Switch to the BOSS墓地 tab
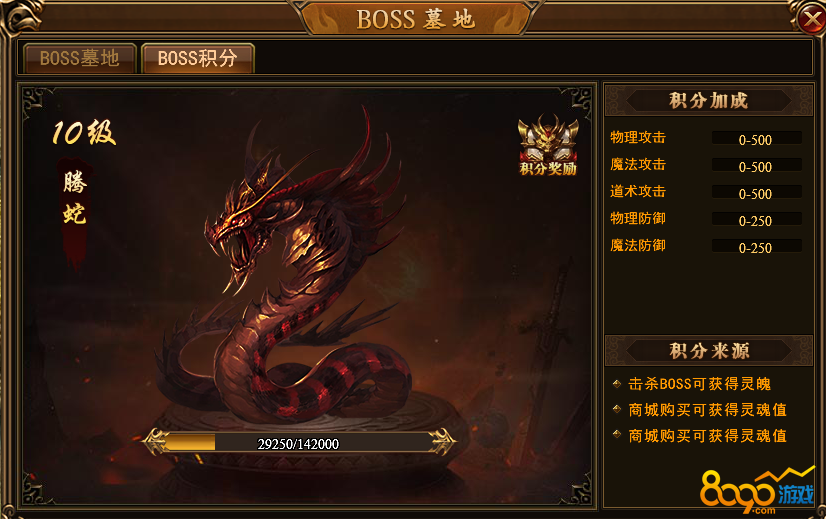The width and height of the screenshot is (826, 519). tap(80, 58)
